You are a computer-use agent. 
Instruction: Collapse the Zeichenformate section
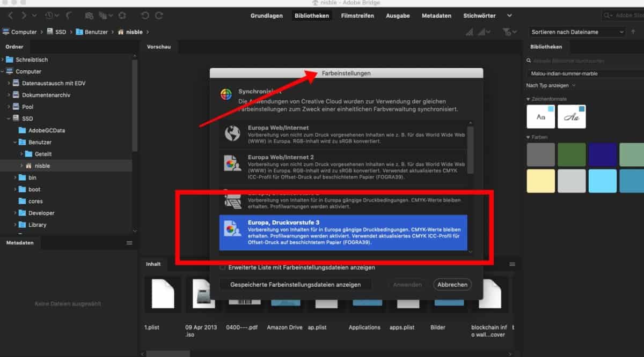coord(528,99)
